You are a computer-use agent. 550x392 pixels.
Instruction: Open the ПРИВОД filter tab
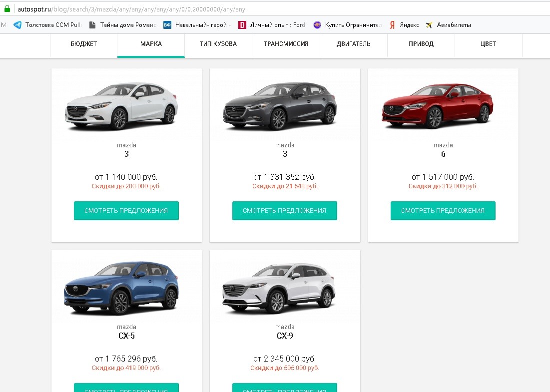[x=421, y=44]
